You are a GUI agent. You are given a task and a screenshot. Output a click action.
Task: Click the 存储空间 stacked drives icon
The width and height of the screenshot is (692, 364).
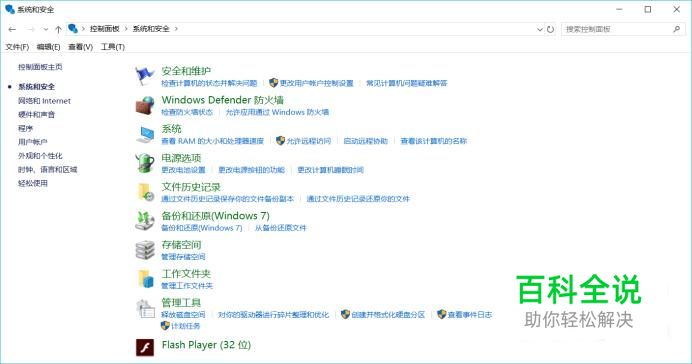coord(145,250)
